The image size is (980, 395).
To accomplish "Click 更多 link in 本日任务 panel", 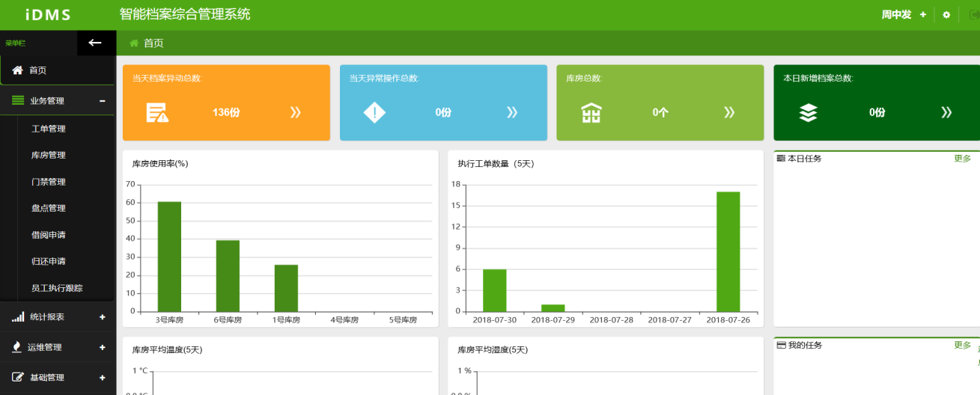I will (x=962, y=159).
